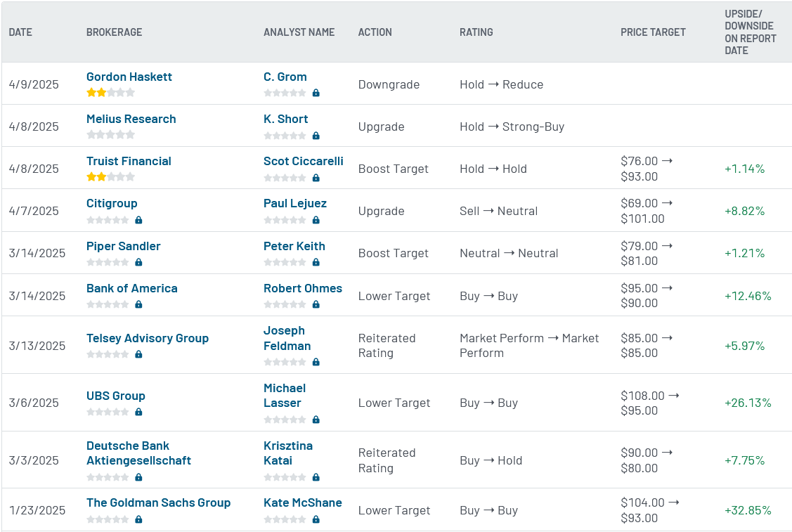The image size is (792, 532).
Task: Click lock icon under Peter Keith
Action: [316, 262]
